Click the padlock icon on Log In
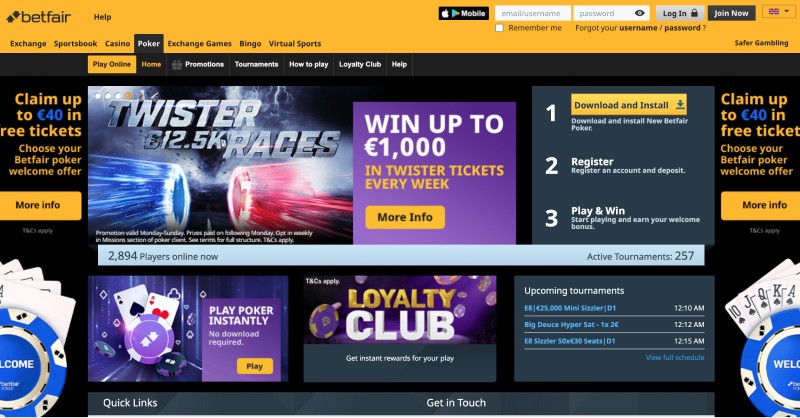 pyautogui.click(x=694, y=13)
